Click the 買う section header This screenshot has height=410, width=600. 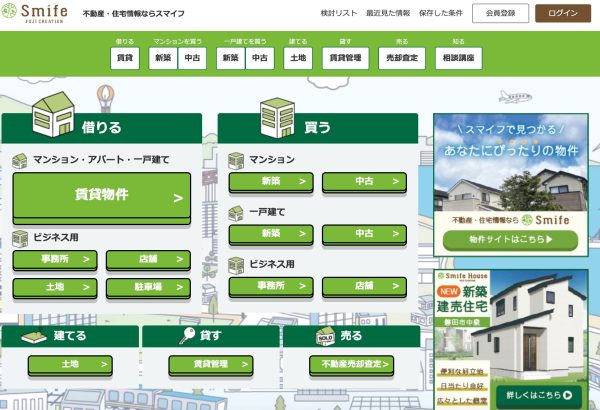(318, 128)
